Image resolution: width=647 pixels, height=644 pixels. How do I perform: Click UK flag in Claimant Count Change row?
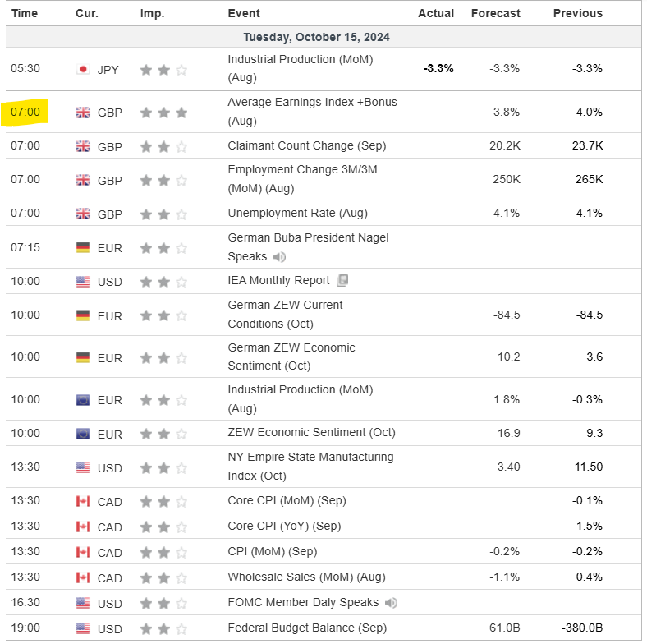pos(83,146)
